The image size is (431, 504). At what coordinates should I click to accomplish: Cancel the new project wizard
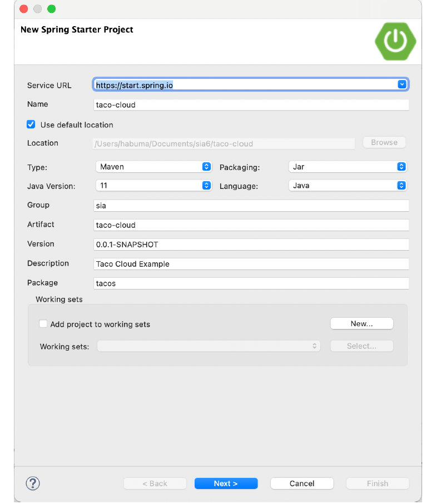pos(301,483)
